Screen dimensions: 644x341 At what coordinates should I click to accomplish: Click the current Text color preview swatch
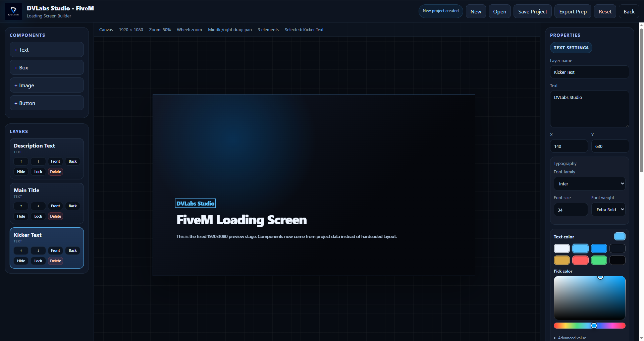click(x=620, y=236)
